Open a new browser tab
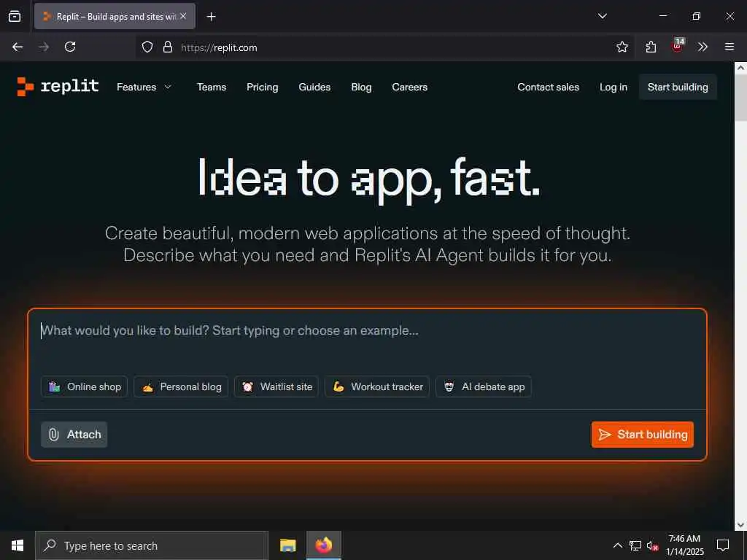The width and height of the screenshot is (747, 560). [x=211, y=17]
